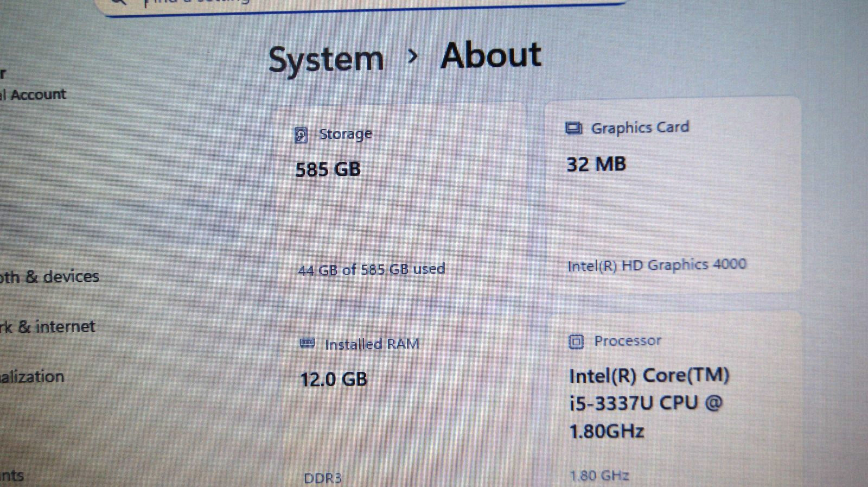Screen dimensions: 868x487
Task: Click the breadcrumb chevron after System
Action: pyautogui.click(x=412, y=56)
